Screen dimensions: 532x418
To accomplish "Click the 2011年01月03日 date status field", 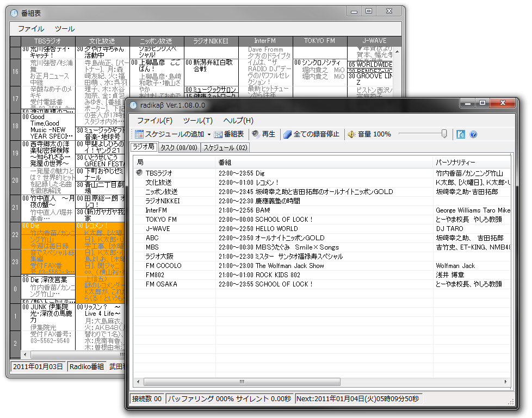I will [x=38, y=367].
